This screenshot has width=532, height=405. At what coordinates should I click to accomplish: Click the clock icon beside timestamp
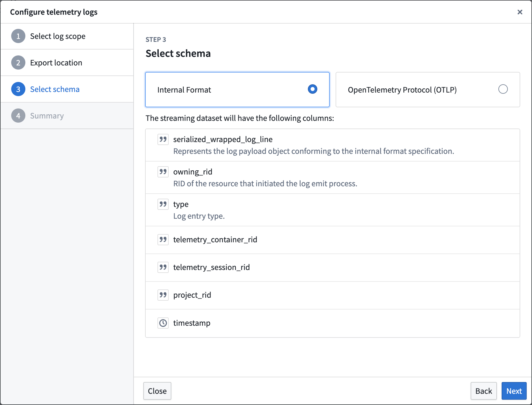tap(163, 323)
